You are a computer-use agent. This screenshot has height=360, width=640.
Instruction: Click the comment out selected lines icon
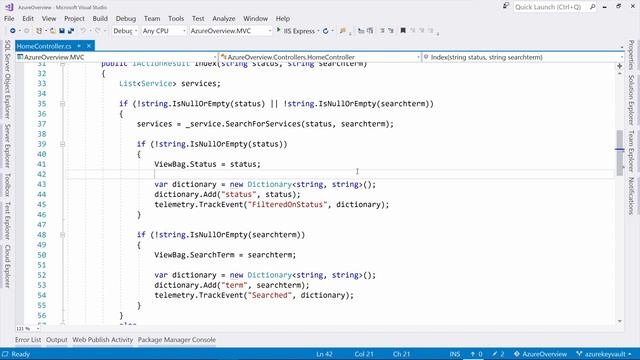coord(382,31)
